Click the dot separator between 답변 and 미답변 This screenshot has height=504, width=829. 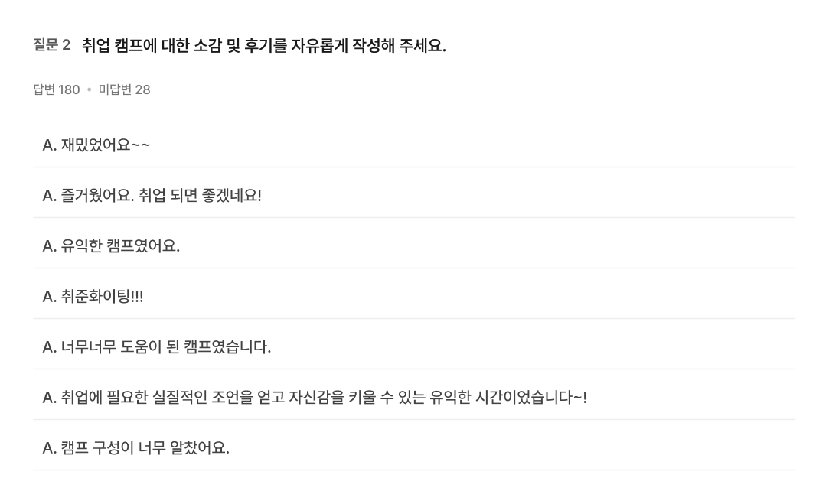(90, 89)
